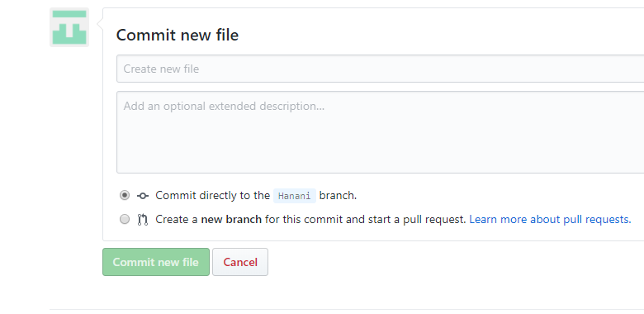This screenshot has width=644, height=314.
Task: Focus the optional extended description text area
Action: point(381,132)
